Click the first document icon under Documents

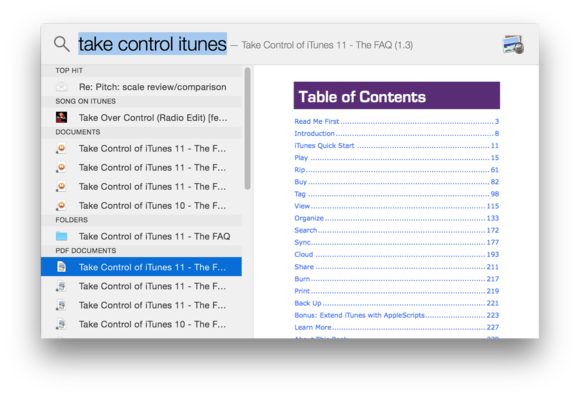[61, 148]
